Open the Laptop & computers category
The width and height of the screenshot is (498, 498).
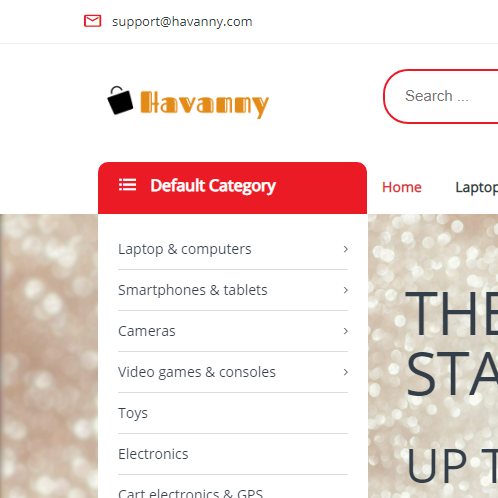pos(185,249)
